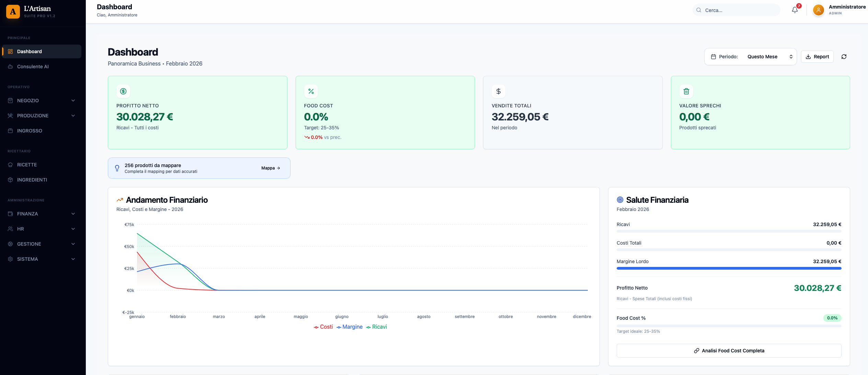Screen dimensions: 868x375
Task: Click the Administrator avatar icon
Action: coord(818,10)
